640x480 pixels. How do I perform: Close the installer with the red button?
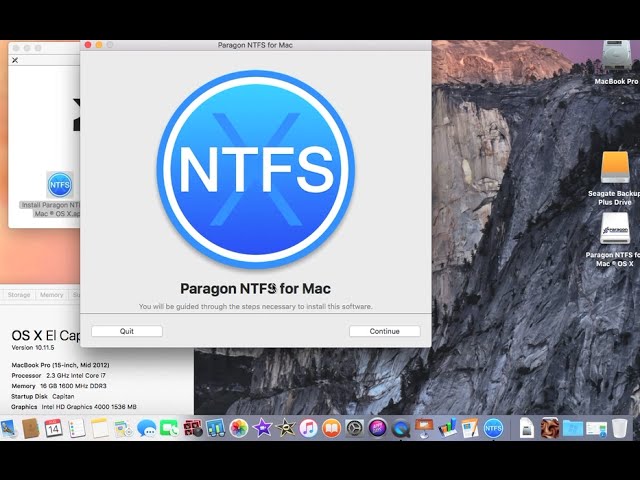[x=88, y=45]
